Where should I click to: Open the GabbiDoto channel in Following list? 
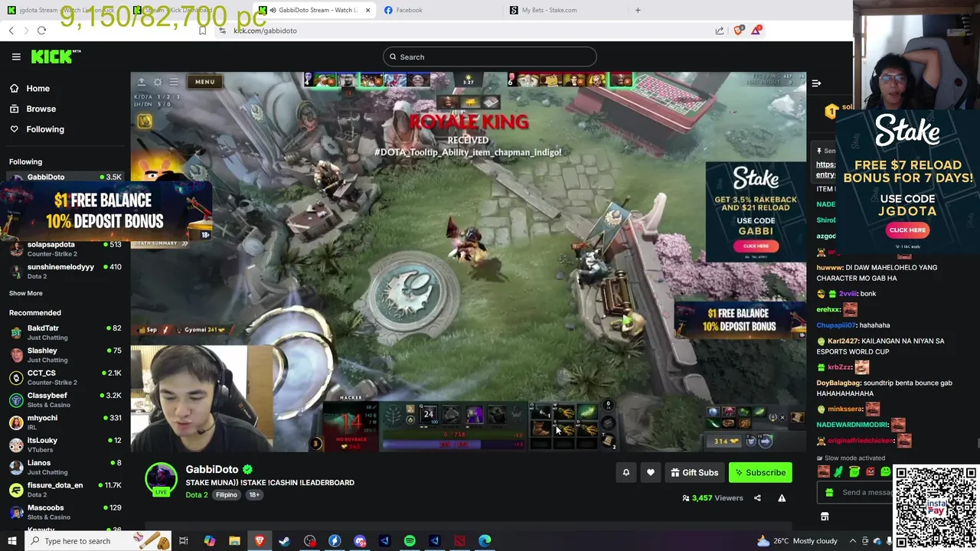coord(65,177)
